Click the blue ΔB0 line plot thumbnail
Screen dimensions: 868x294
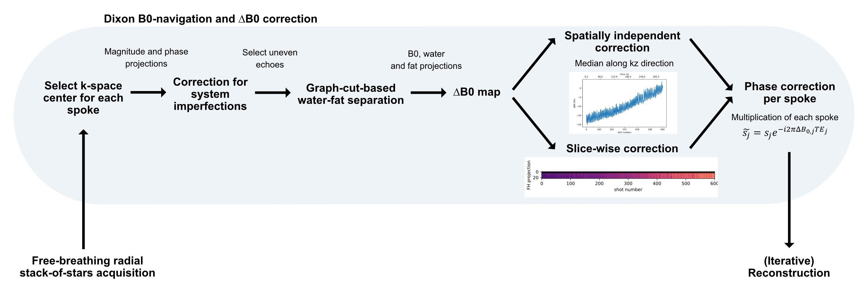coord(623,103)
